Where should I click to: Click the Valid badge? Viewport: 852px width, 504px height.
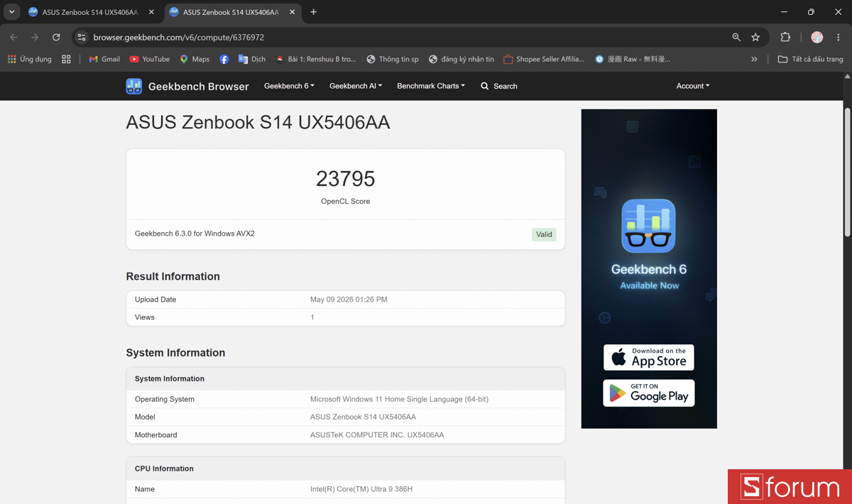[544, 234]
